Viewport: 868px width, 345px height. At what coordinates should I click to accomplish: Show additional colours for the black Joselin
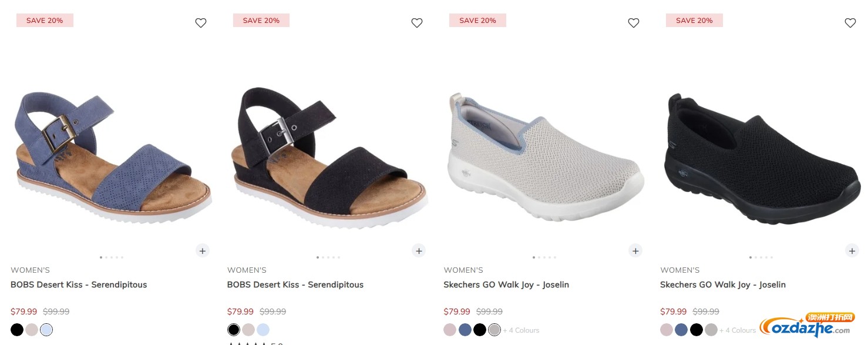[738, 330]
